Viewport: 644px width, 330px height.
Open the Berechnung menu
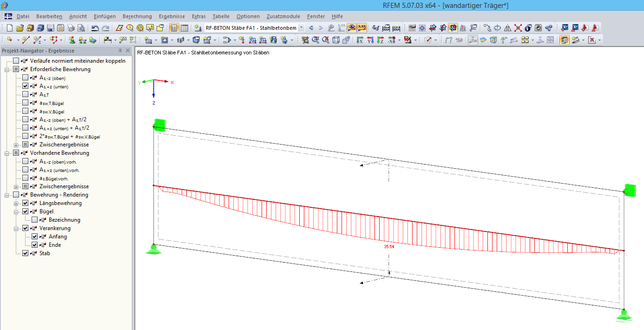click(137, 16)
